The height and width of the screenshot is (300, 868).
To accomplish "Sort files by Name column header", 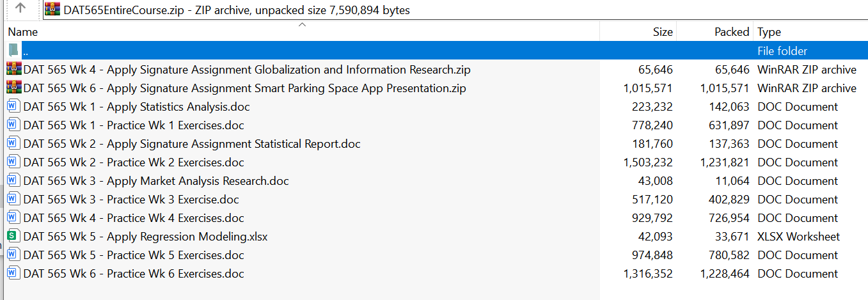I will [23, 32].
